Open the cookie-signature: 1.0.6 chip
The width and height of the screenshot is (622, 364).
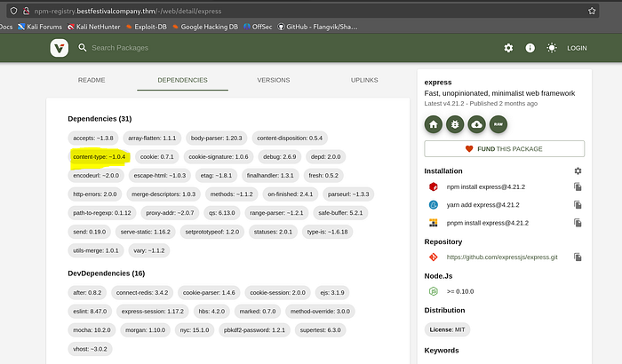click(x=219, y=156)
